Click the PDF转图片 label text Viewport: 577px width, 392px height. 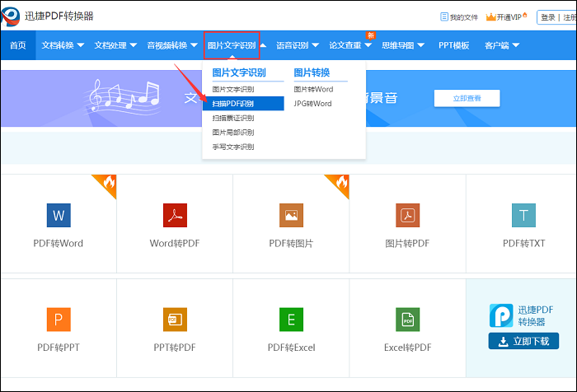coord(291,244)
